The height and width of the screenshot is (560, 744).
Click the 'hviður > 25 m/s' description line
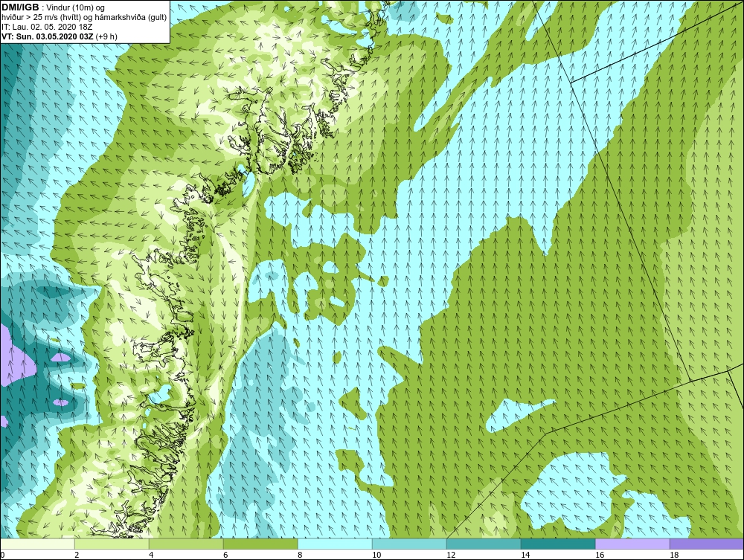pos(83,18)
